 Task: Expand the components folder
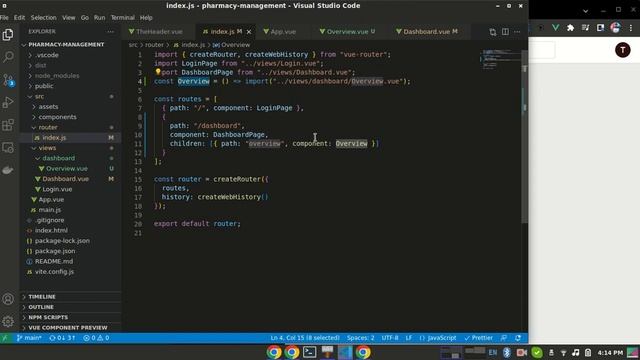57,117
